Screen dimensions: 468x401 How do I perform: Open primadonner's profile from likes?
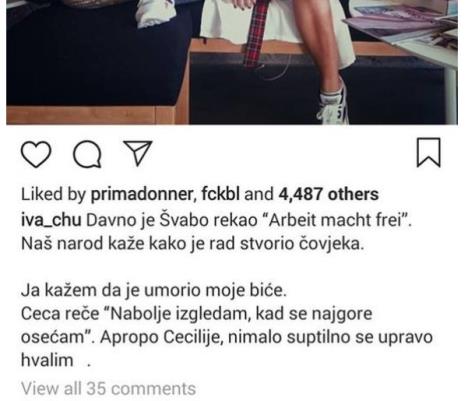(141, 194)
